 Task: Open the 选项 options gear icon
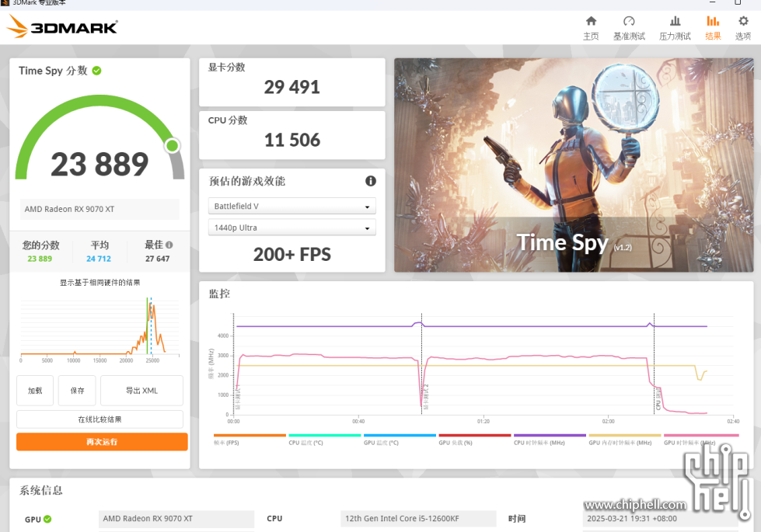click(x=743, y=21)
